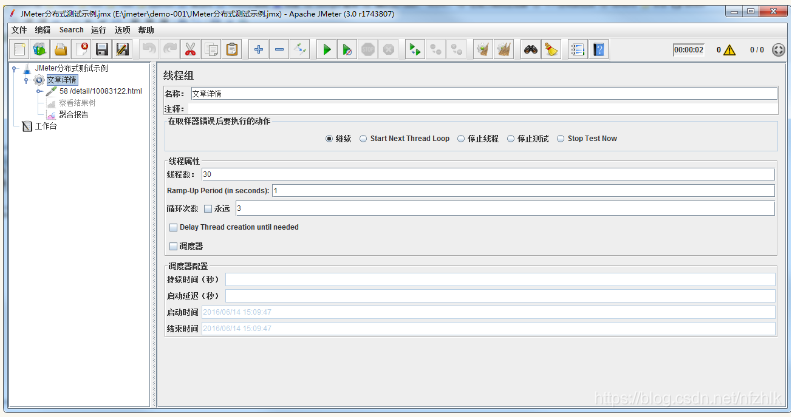Click Start no pauses icon

point(347,49)
